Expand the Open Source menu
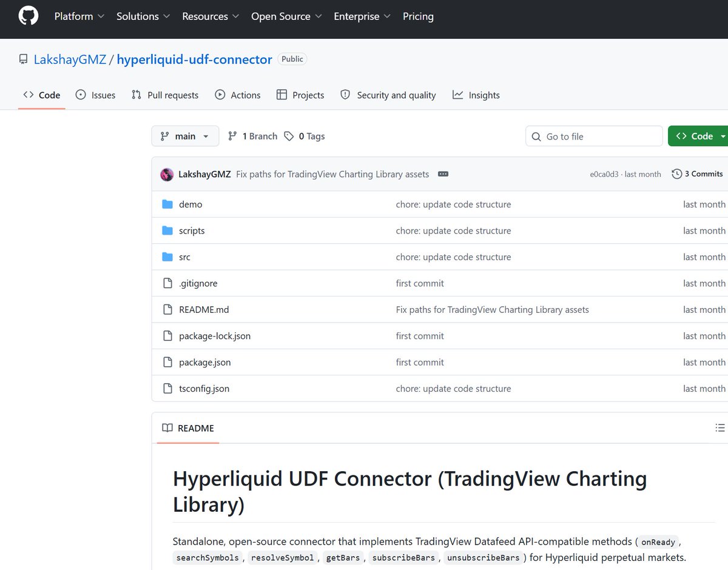The width and height of the screenshot is (728, 570). (286, 16)
